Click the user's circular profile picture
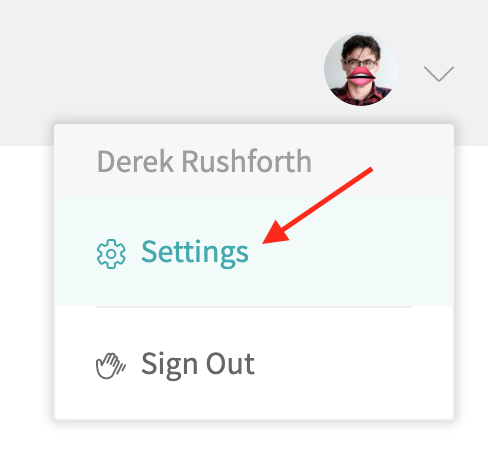488x468 pixels. coord(361,69)
